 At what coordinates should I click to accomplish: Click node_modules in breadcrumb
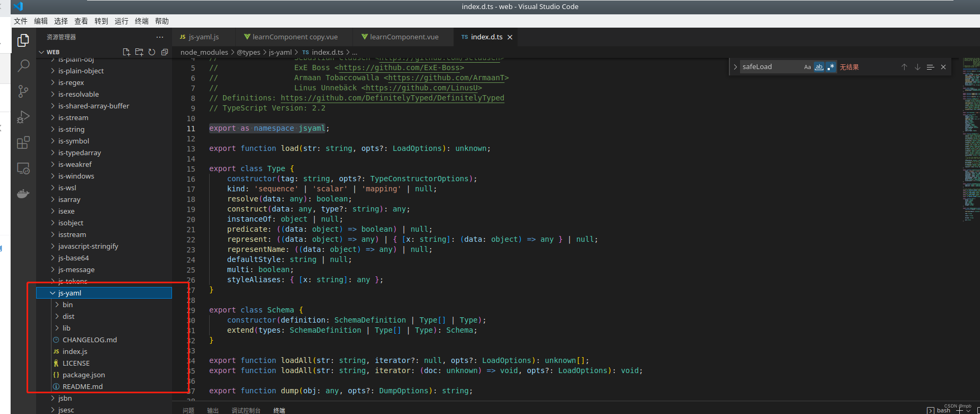(204, 52)
